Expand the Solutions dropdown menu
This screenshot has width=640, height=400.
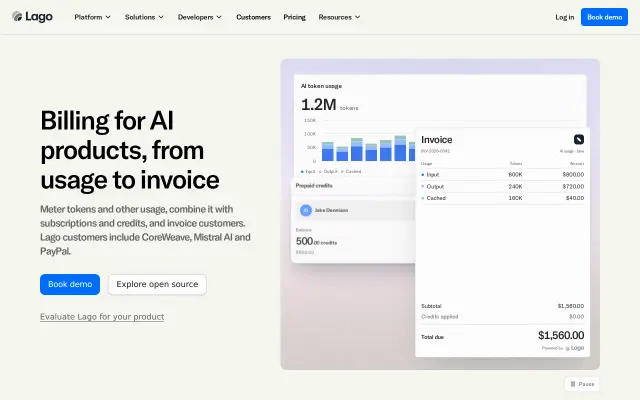[x=144, y=17]
